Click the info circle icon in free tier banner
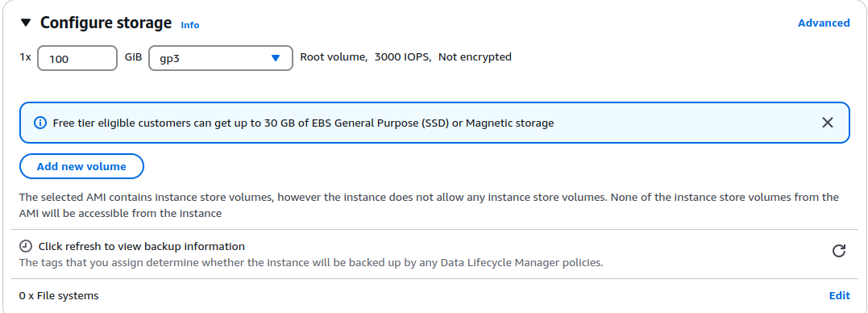Screen dimensions: 868x313 pos(40,123)
